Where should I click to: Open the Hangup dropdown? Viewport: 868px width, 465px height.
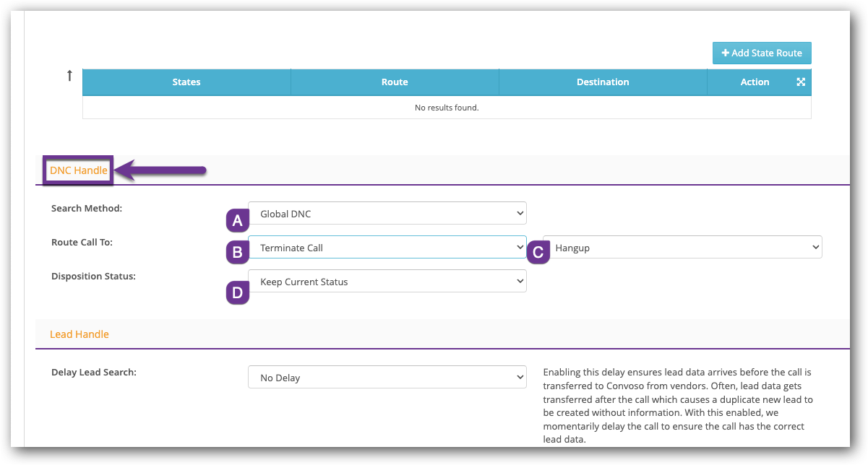tap(682, 248)
